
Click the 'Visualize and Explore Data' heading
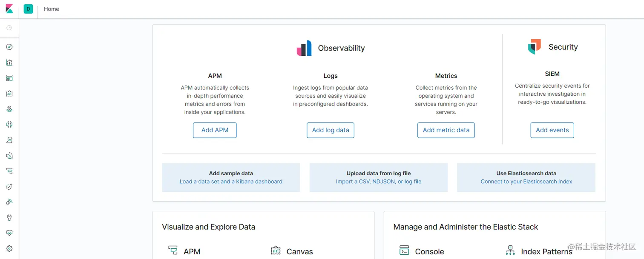pyautogui.click(x=209, y=227)
